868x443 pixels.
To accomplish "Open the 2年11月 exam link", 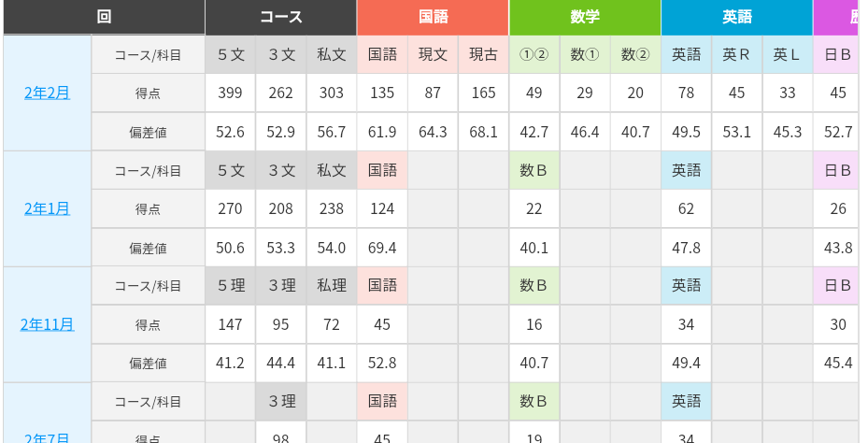I will pyautogui.click(x=47, y=324).
